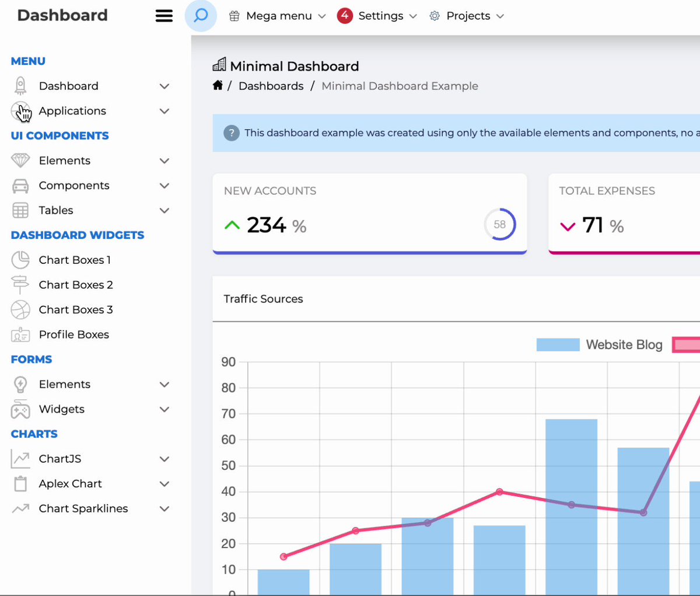This screenshot has width=700, height=596.
Task: Click the home icon in breadcrumb
Action: pyautogui.click(x=218, y=85)
